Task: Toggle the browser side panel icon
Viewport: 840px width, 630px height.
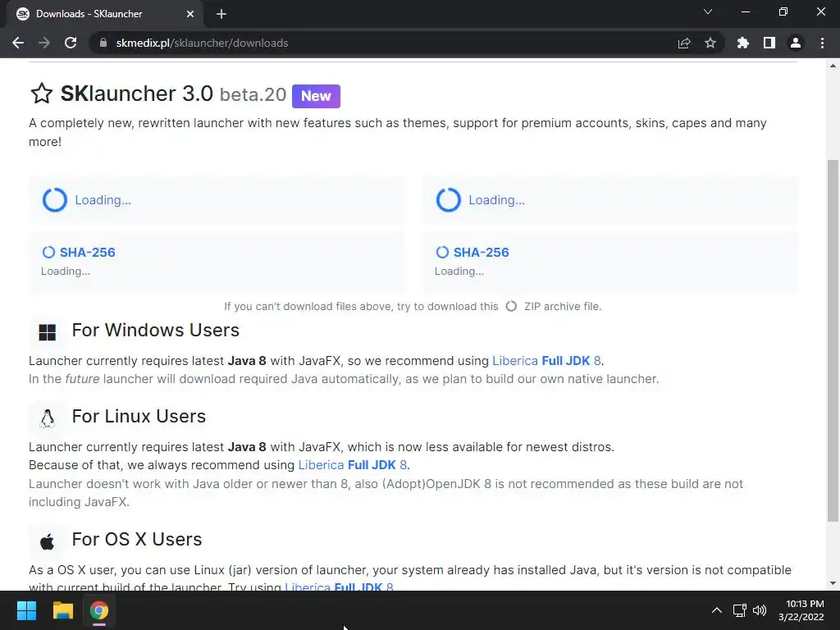Action: click(x=769, y=43)
